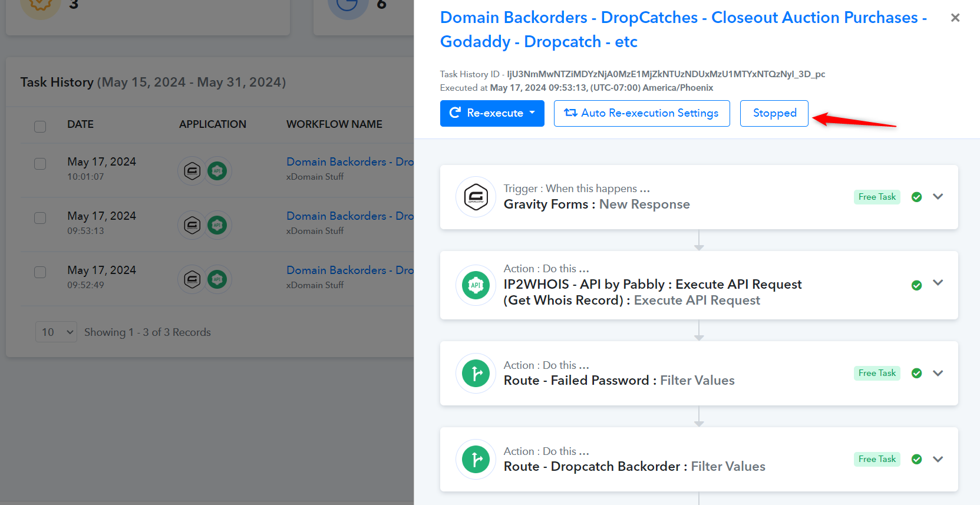Open the records-per-page dropdown showing 10
This screenshot has height=505, width=980.
tap(57, 332)
